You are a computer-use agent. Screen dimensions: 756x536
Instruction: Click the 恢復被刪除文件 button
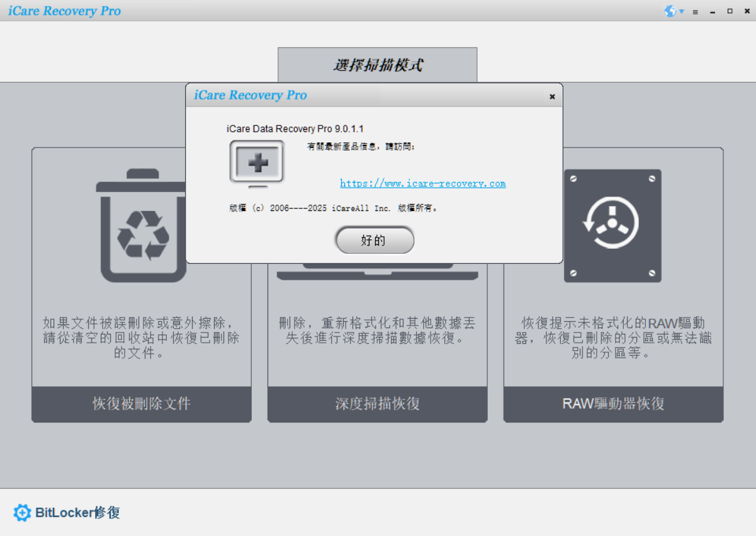[142, 404]
